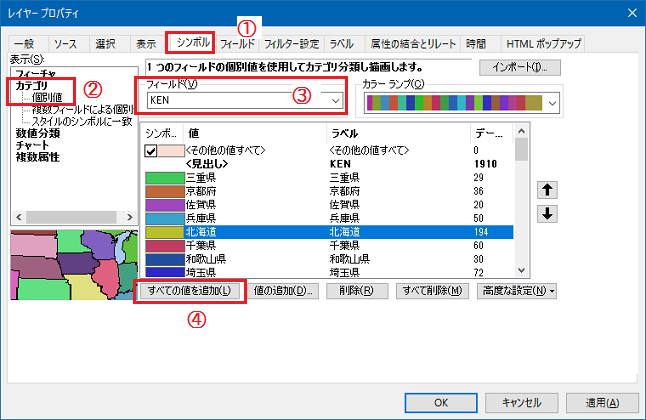Switch to the ラベル tab
The image size is (646, 420).
[342, 44]
